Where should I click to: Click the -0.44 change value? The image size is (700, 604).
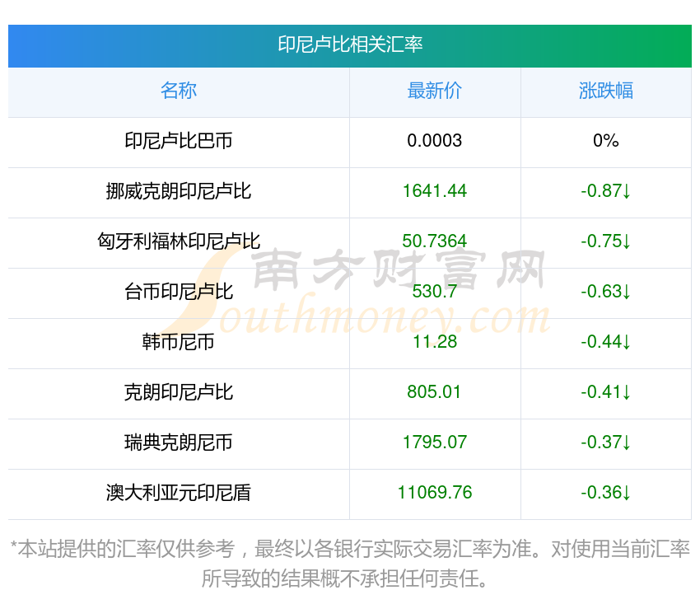click(606, 342)
